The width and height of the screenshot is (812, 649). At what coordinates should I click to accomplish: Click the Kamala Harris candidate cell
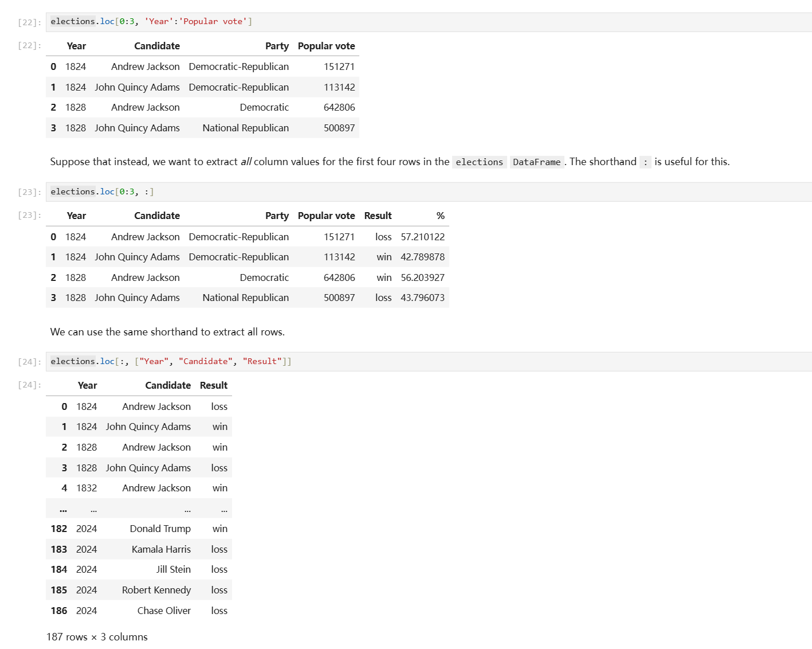coord(161,549)
